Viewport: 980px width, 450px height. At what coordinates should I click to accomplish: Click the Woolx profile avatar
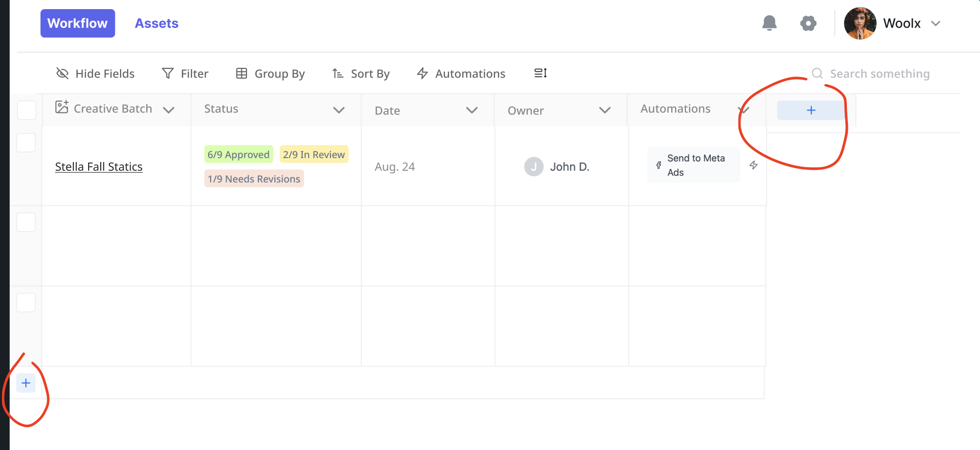click(x=860, y=23)
